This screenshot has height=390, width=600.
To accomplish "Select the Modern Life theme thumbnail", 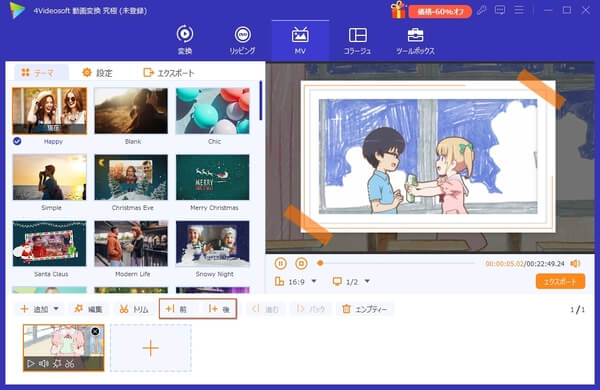I will [x=131, y=243].
